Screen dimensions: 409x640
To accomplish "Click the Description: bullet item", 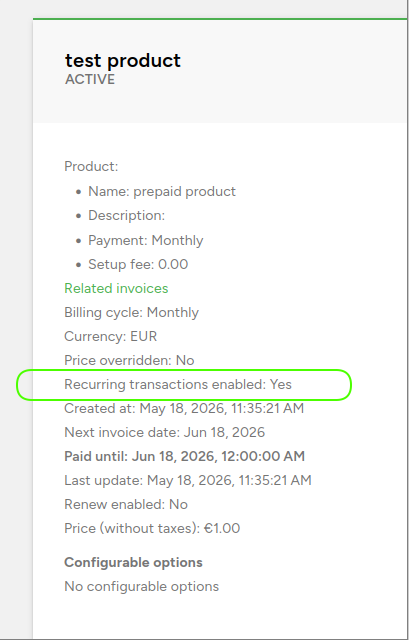I will (127, 216).
